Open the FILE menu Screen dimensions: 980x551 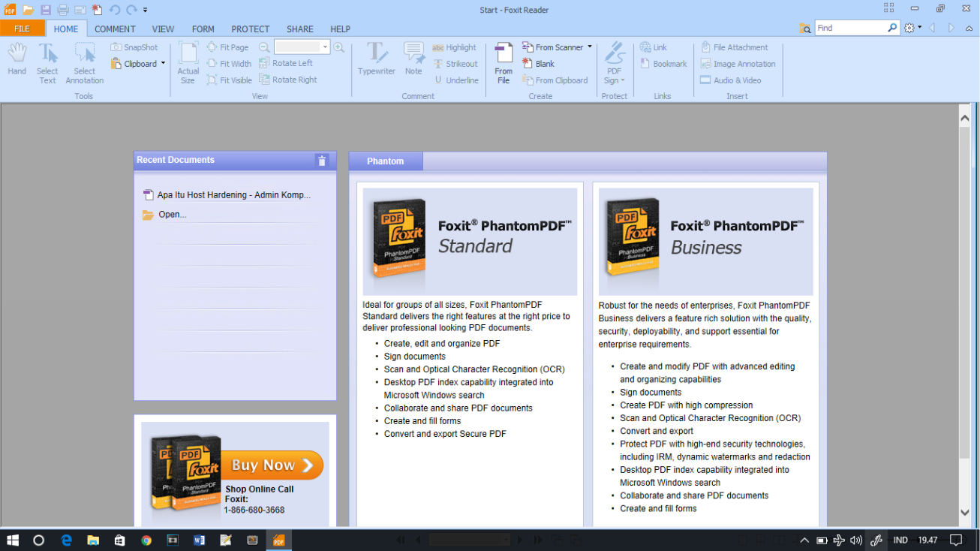pos(23,29)
